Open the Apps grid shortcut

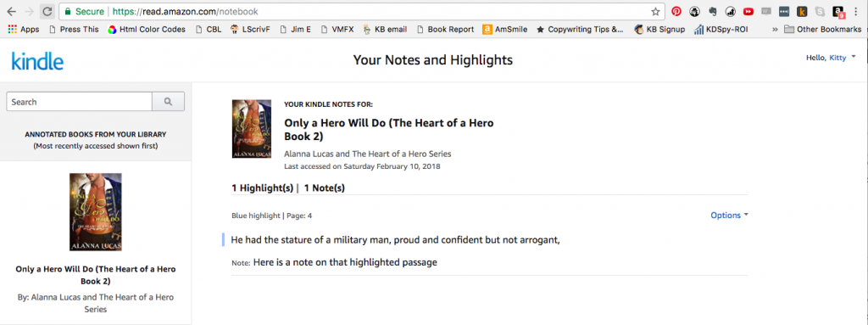pyautogui.click(x=23, y=30)
